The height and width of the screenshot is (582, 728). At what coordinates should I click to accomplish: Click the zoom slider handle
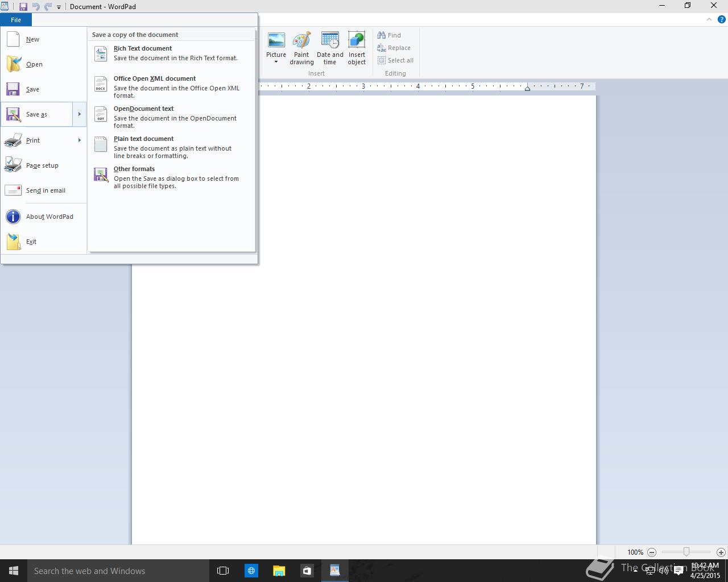click(x=686, y=552)
